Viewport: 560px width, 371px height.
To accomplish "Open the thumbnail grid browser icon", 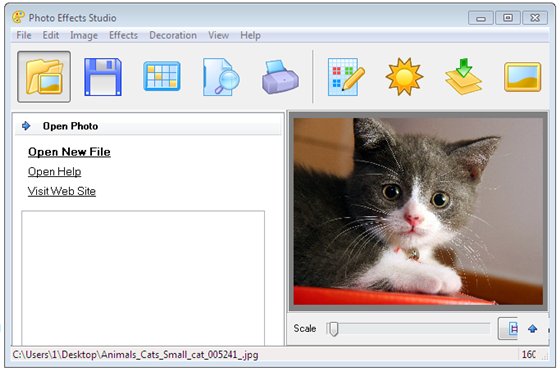I will tap(162, 76).
